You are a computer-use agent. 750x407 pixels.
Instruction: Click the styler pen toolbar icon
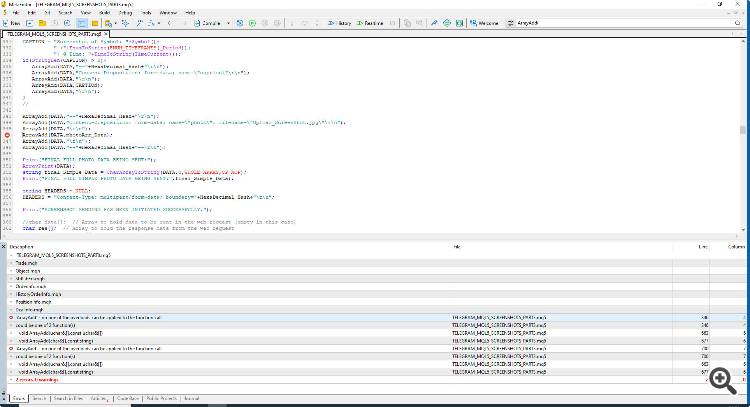pyautogui.click(x=434, y=23)
